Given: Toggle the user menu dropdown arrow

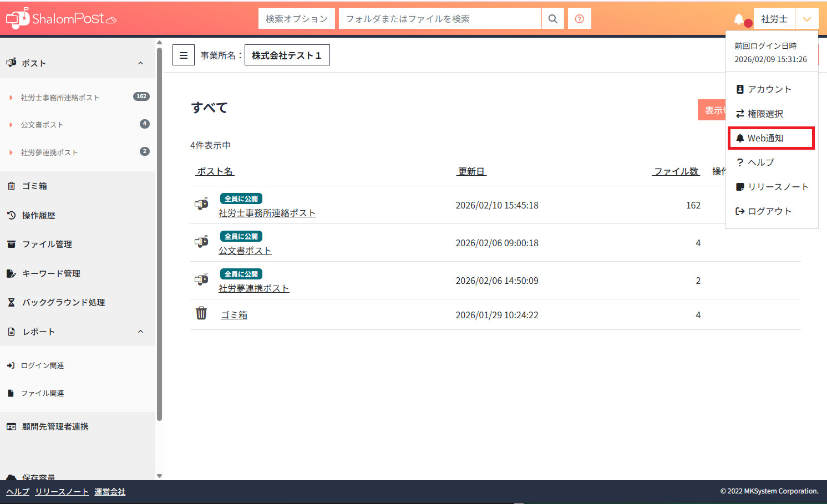Looking at the screenshot, I should click(x=806, y=19).
